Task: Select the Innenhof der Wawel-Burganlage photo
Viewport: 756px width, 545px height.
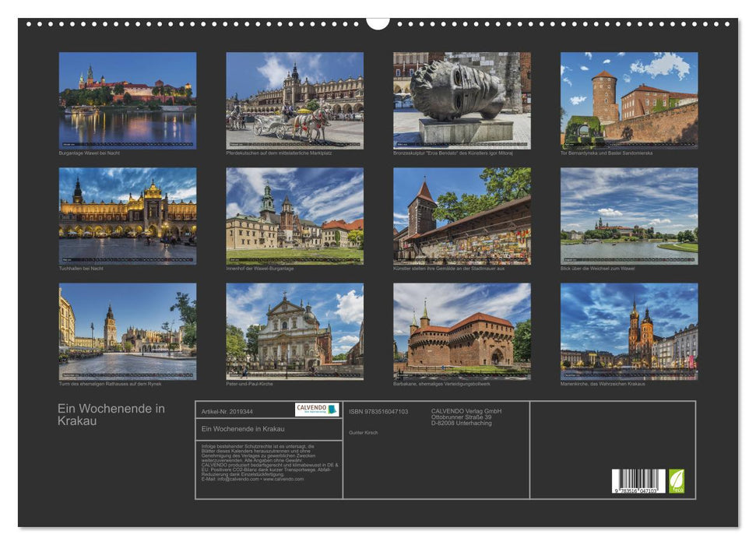Action: point(294,216)
